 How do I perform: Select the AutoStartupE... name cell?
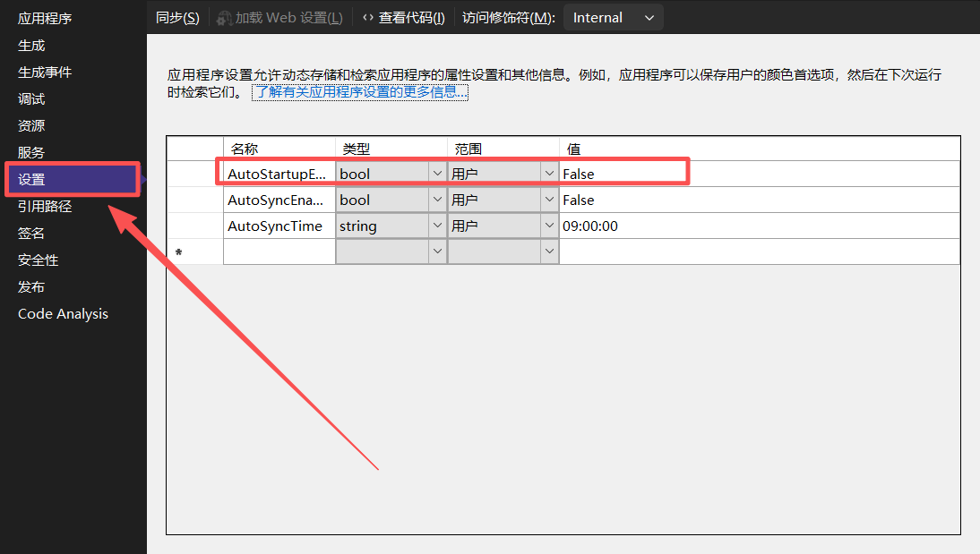(x=279, y=175)
